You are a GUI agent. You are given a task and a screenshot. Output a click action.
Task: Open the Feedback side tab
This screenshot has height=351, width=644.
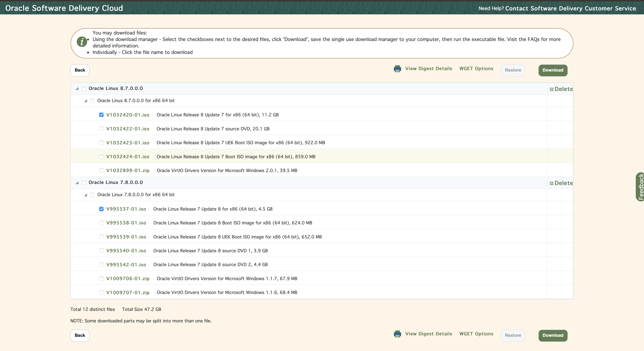pos(640,187)
